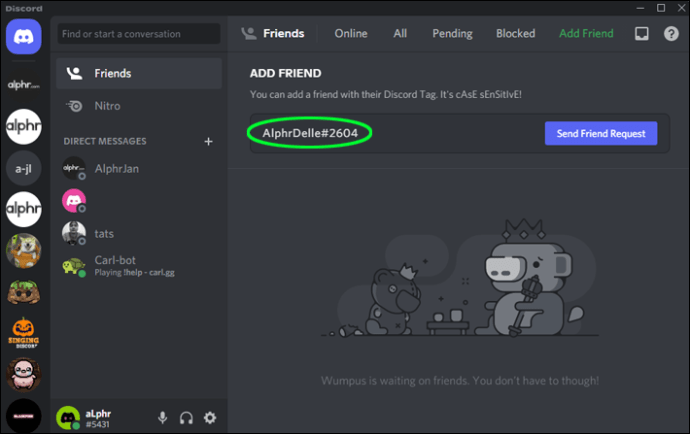Click the DIRECT MESSAGES heading
This screenshot has height=434, width=690.
coord(105,141)
